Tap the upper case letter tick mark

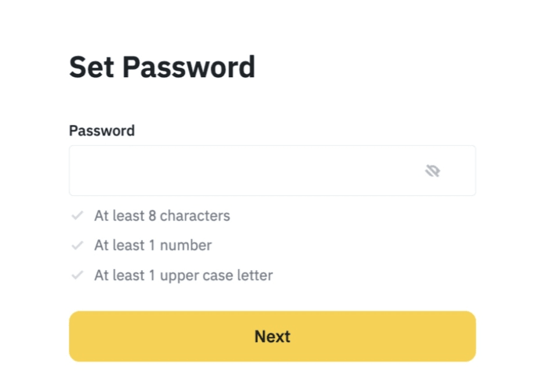click(x=77, y=275)
